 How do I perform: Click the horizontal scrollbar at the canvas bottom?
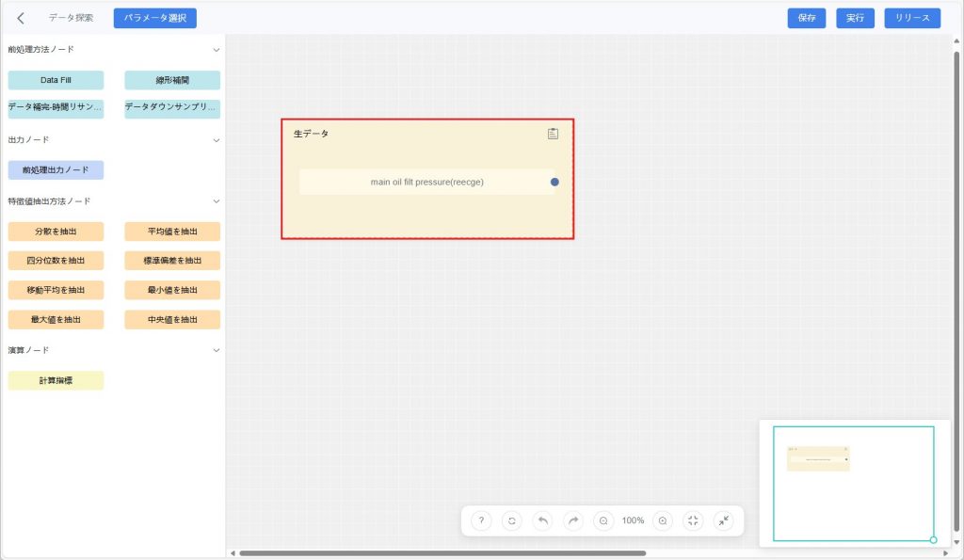point(442,553)
